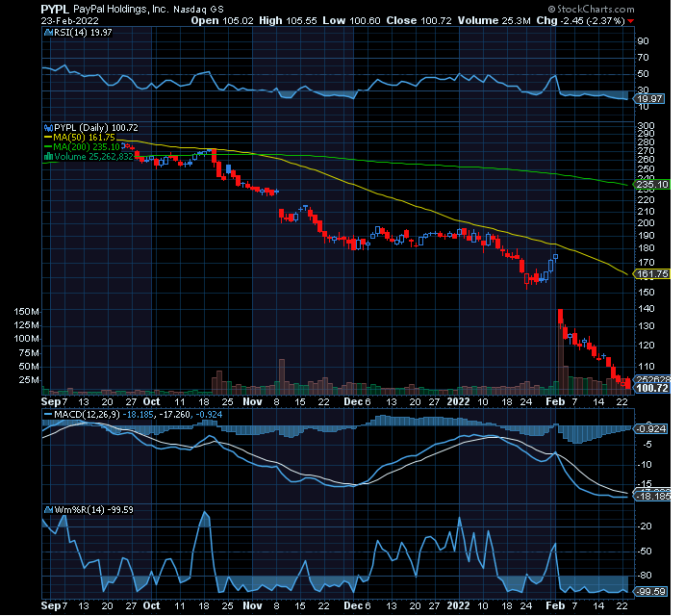Click the 150M volume scale label
This screenshot has height=616, width=685.
pos(26,312)
